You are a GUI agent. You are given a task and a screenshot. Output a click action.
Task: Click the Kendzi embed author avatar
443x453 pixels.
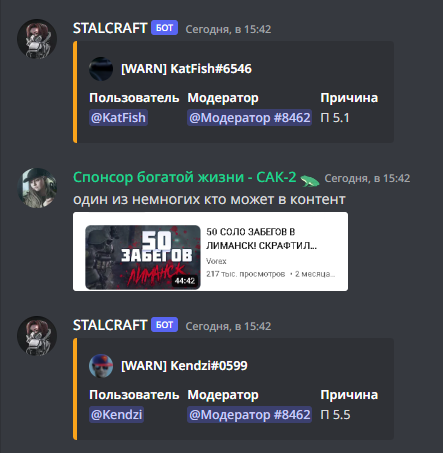point(101,366)
